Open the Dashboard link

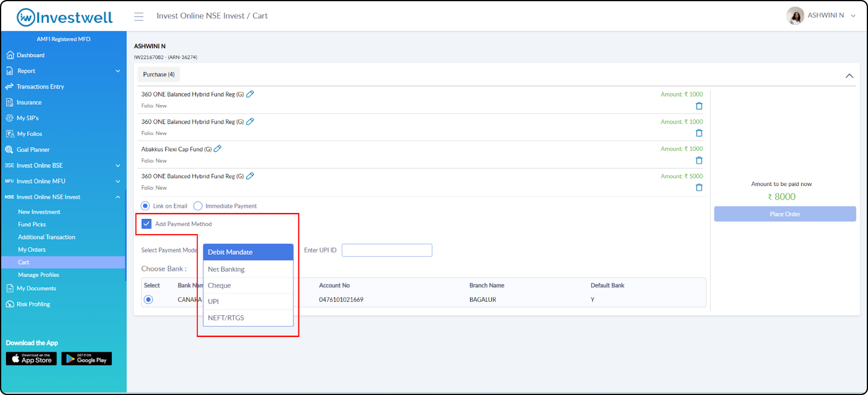[30, 55]
